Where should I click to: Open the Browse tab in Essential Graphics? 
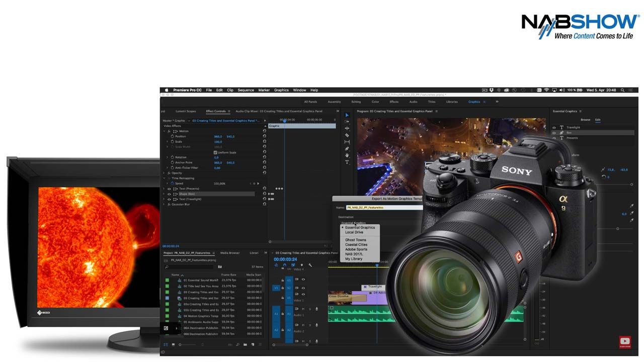[585, 120]
